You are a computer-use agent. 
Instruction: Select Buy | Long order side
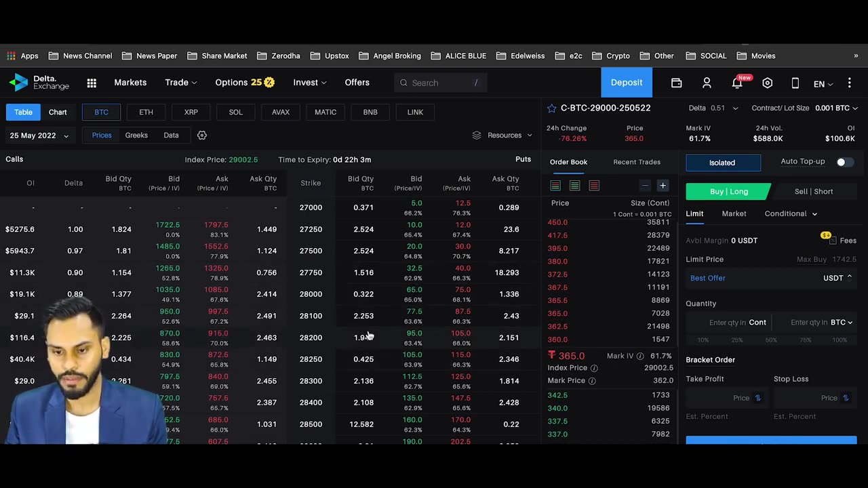[729, 191]
